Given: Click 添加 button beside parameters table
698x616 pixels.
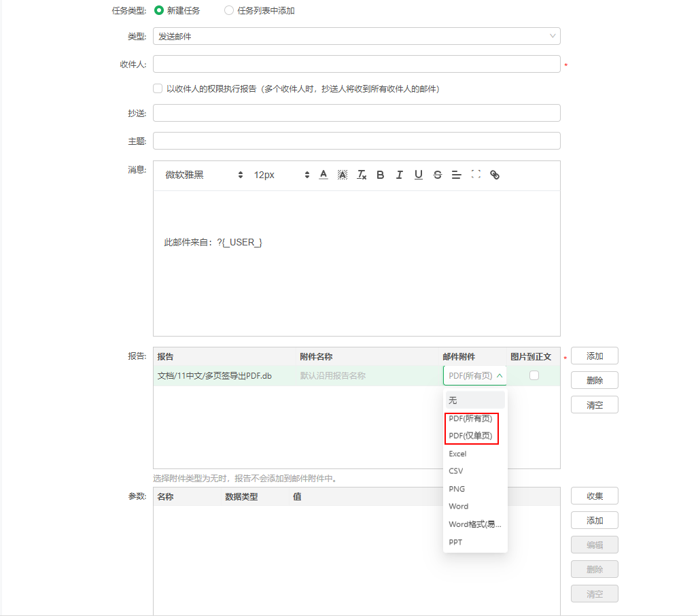Looking at the screenshot, I should click(x=595, y=520).
